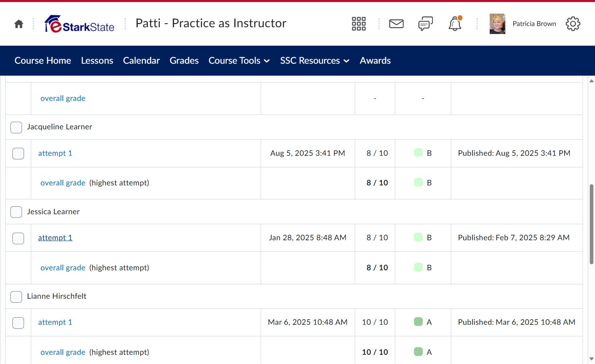Click the Mar 6, 2025 10:48 AM completion date
The width and height of the screenshot is (595, 364).
tap(308, 322)
